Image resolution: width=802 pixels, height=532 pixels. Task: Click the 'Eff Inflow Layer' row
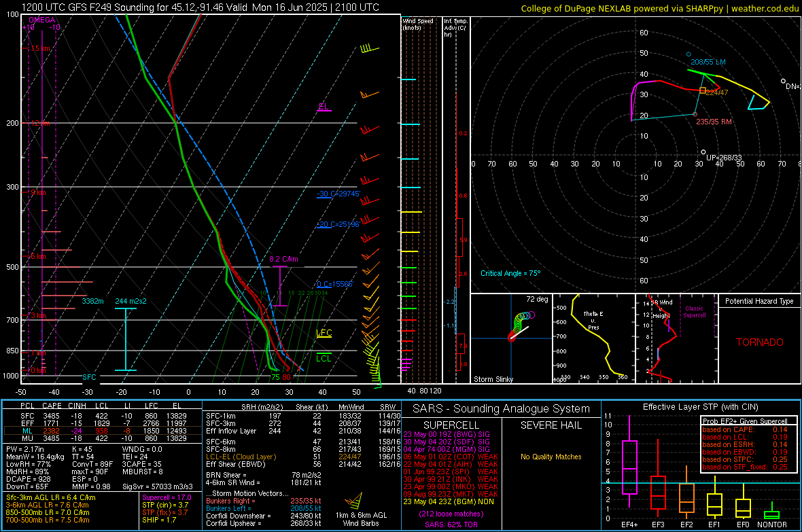[x=303, y=431]
